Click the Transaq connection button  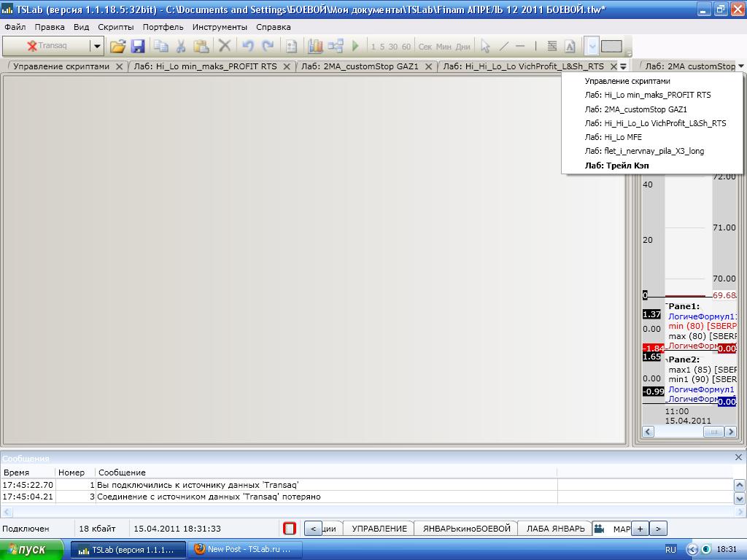point(46,46)
